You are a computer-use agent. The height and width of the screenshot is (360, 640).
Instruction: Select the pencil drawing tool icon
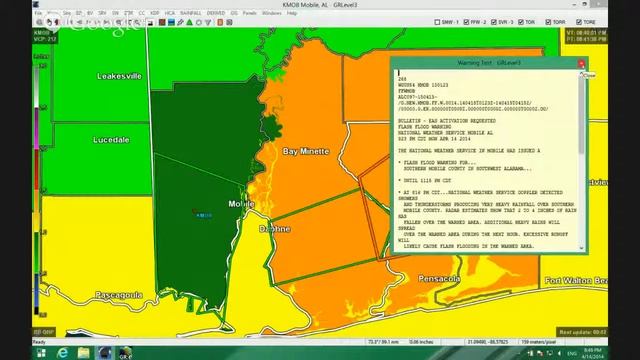point(180,22)
